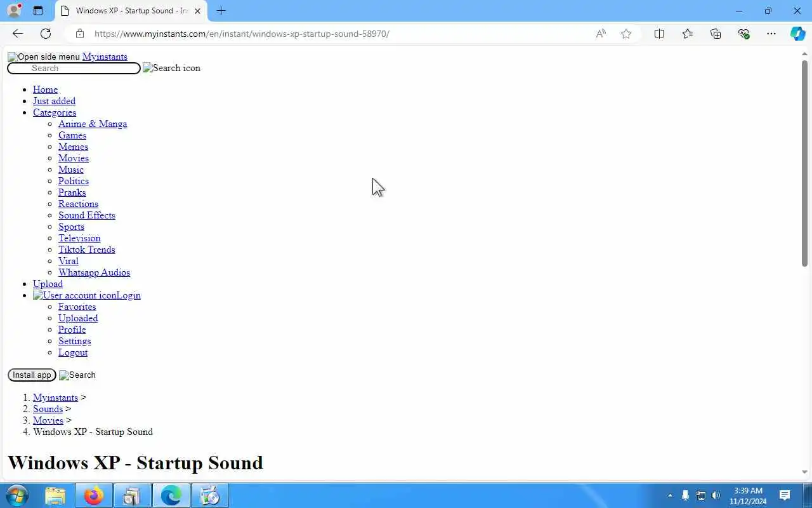This screenshot has height=508, width=812.
Task: Open the network icon in tray
Action: pyautogui.click(x=701, y=495)
